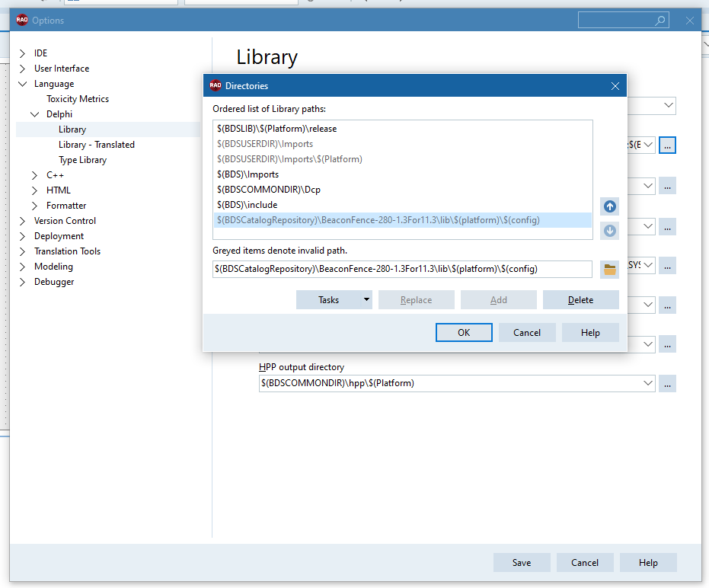Image resolution: width=709 pixels, height=588 pixels.
Task: Expand the Modeling tree node
Action: pos(22,267)
